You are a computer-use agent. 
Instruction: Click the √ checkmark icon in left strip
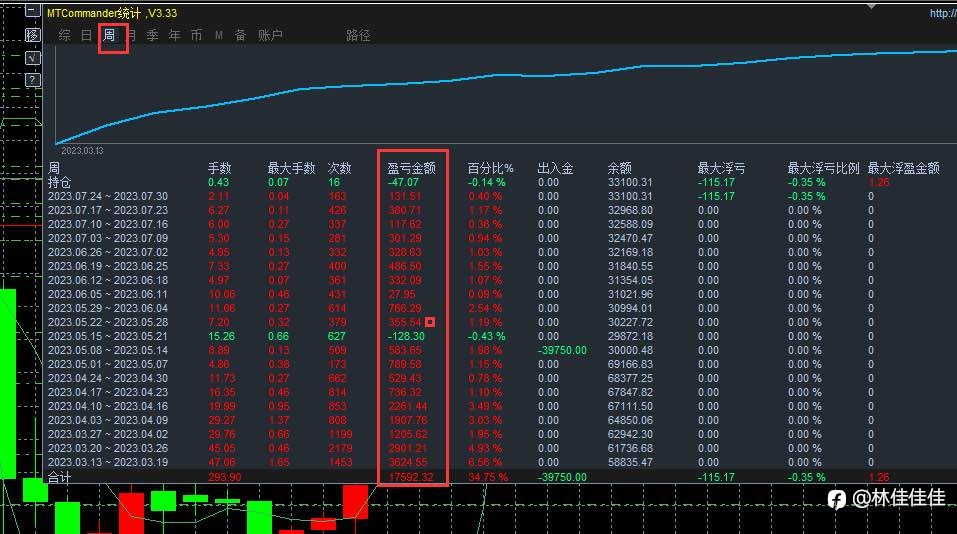pos(32,58)
